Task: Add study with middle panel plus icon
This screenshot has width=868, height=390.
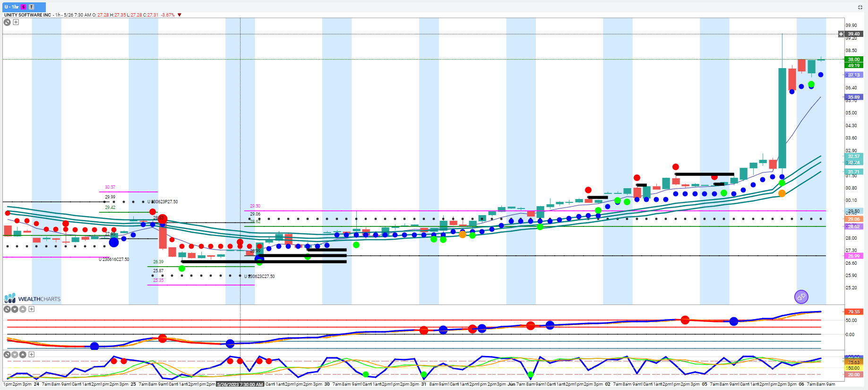Action: click(31, 309)
